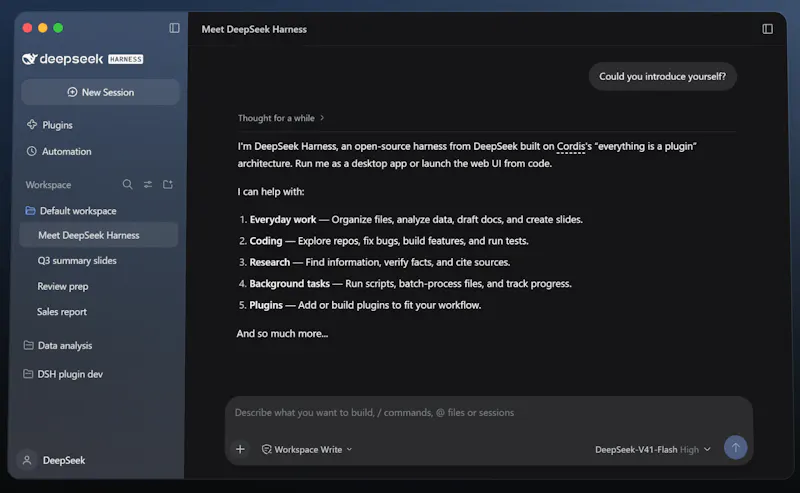
Task: Click the new workspace folder icon
Action: [x=168, y=184]
